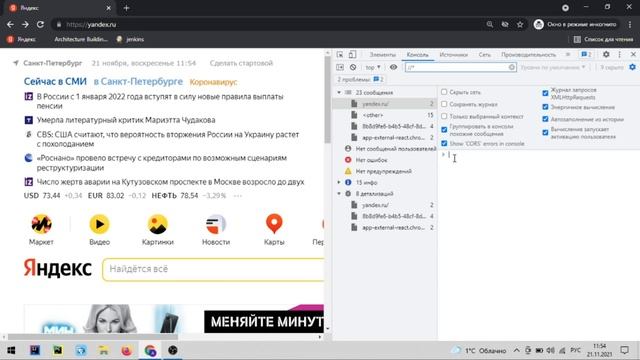Focus the Яндекс search box
640x360 pixels.
point(213,269)
